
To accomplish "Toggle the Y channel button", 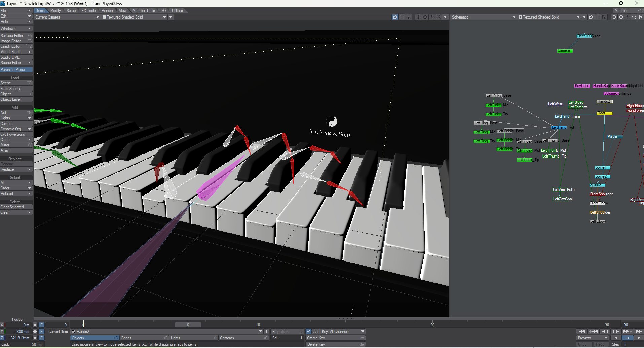I will click(2, 332).
